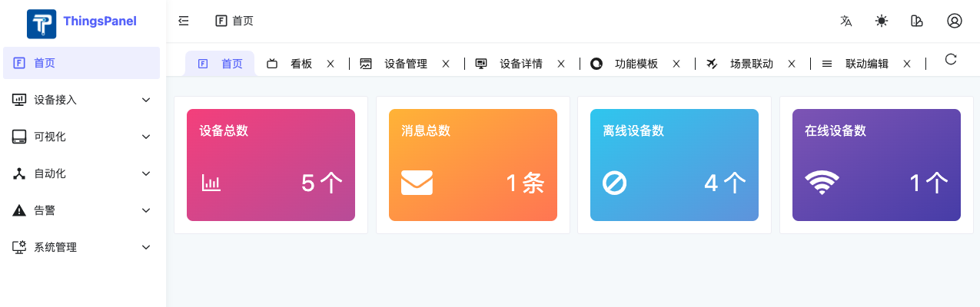The width and height of the screenshot is (980, 307).
Task: Click the "5 个" device total value
Action: 322,183
